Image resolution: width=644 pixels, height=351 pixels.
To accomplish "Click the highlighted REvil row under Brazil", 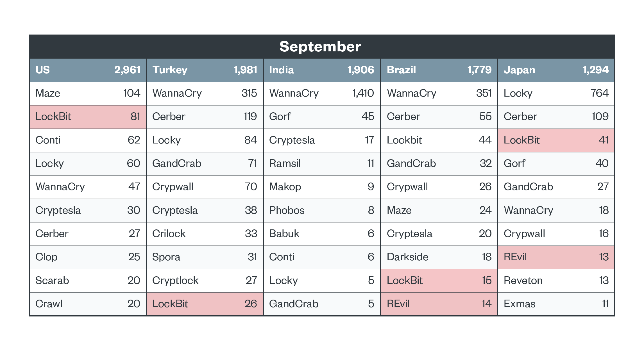I will (439, 304).
